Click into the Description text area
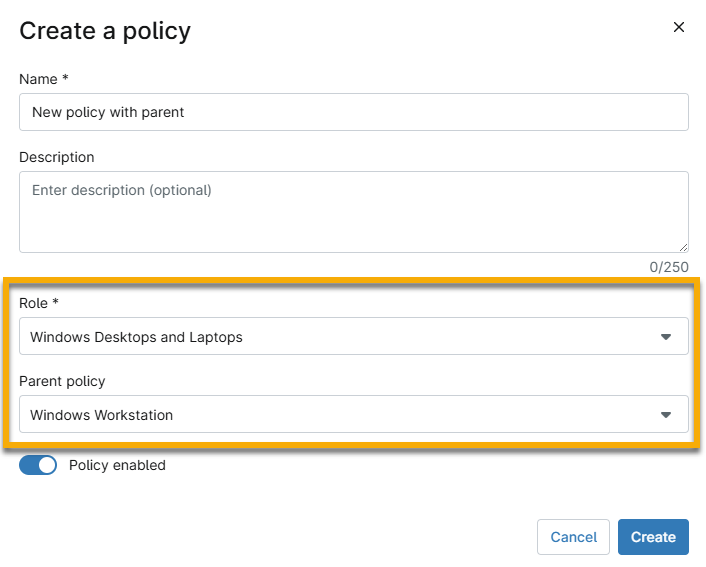 pos(353,212)
